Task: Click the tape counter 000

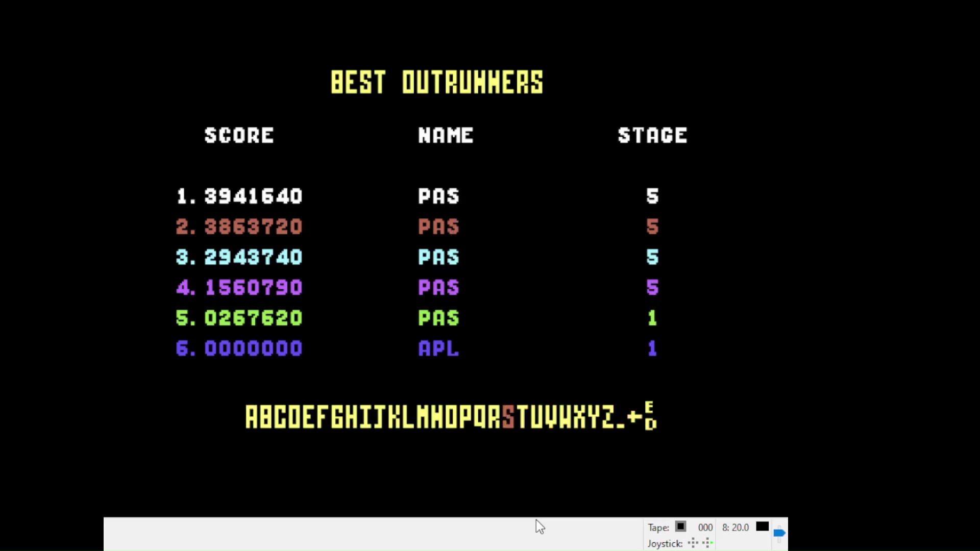Action: click(x=705, y=528)
